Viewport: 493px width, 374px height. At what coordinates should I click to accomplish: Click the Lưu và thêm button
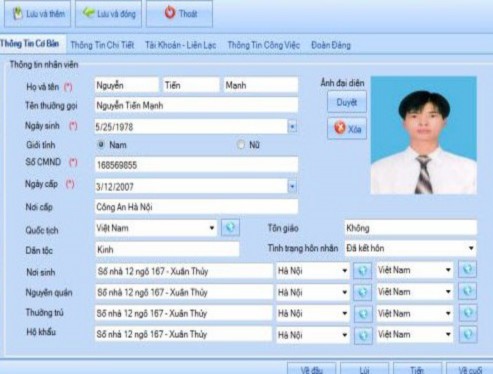pos(37,14)
